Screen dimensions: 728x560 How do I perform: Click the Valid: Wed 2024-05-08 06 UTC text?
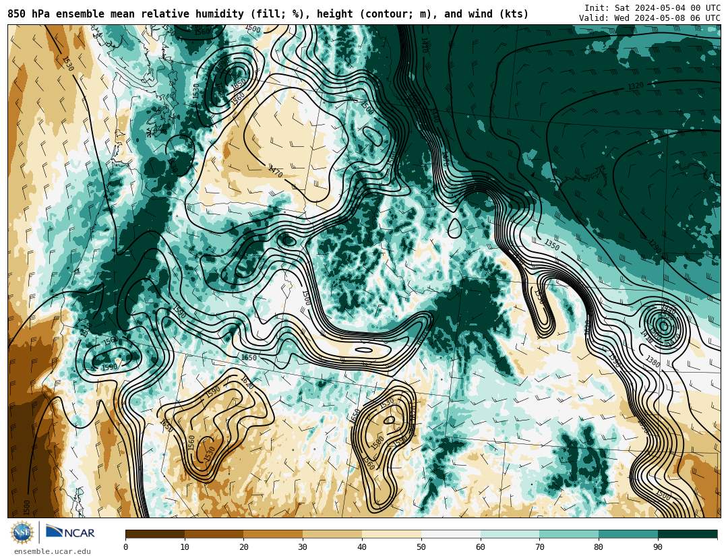tap(650, 18)
